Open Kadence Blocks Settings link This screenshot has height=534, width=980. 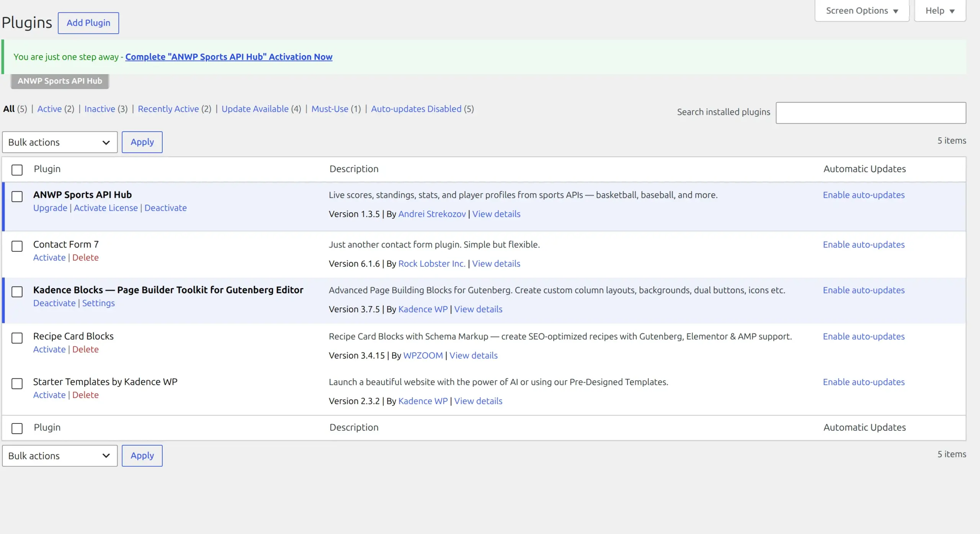tap(98, 303)
